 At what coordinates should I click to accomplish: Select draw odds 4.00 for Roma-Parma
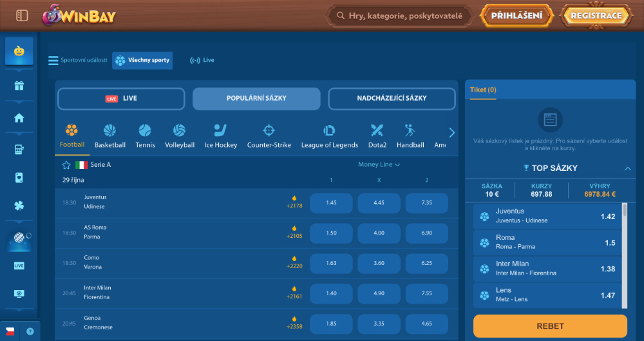[379, 233]
